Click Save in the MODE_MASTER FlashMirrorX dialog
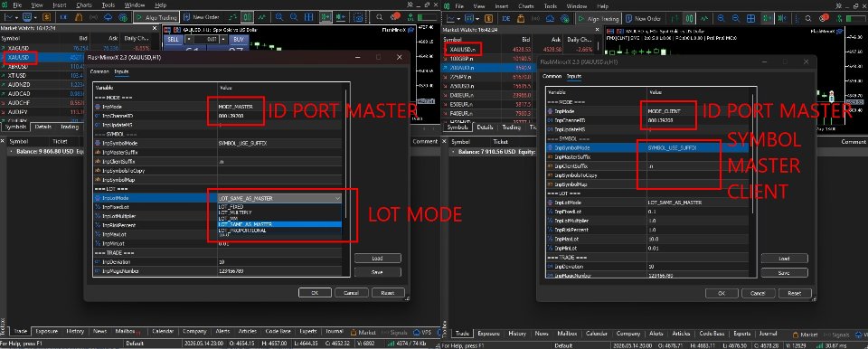868x349 pixels. 378,272
